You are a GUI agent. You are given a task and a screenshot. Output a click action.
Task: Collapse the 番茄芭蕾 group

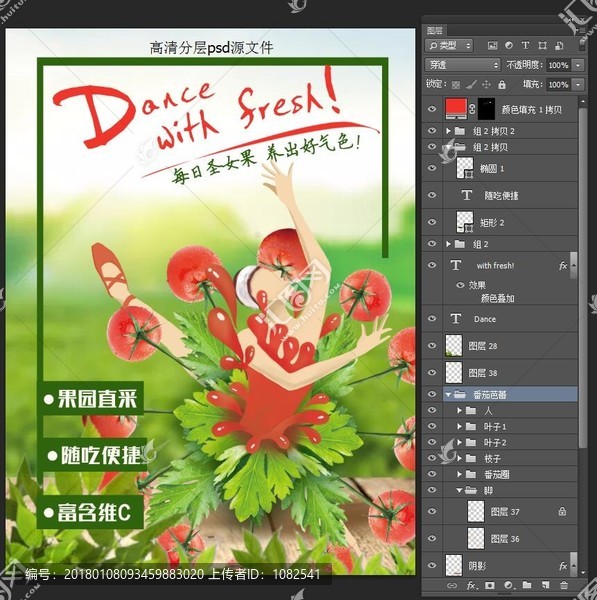tap(448, 395)
